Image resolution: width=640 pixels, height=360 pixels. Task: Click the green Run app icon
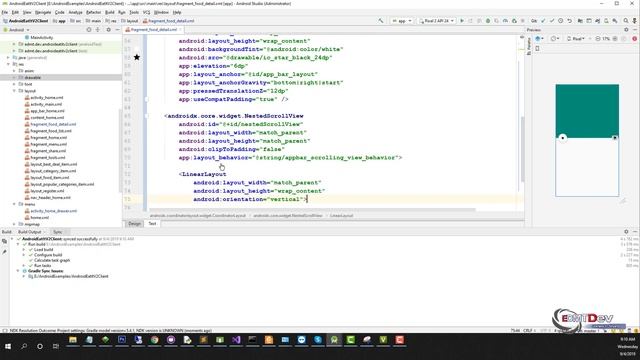pos(462,21)
